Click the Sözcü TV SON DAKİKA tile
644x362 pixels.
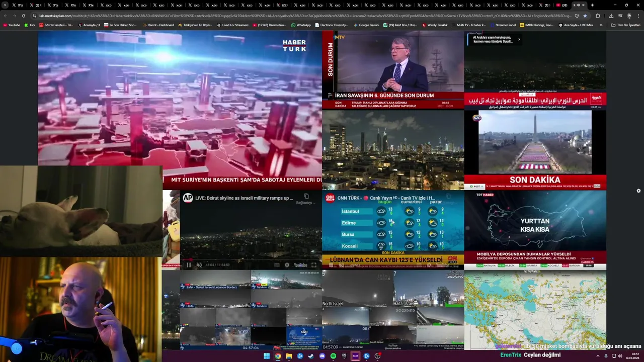coord(535,150)
